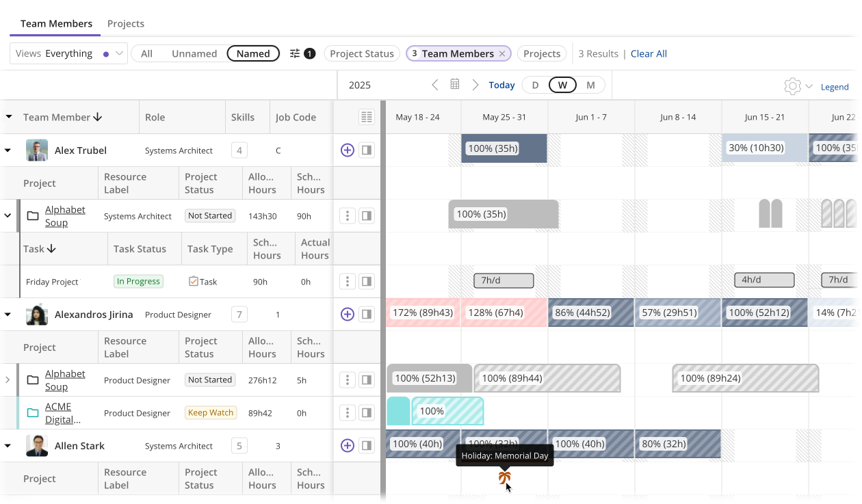Click the column layout icon in header
This screenshot has height=504, width=862.
(x=367, y=118)
